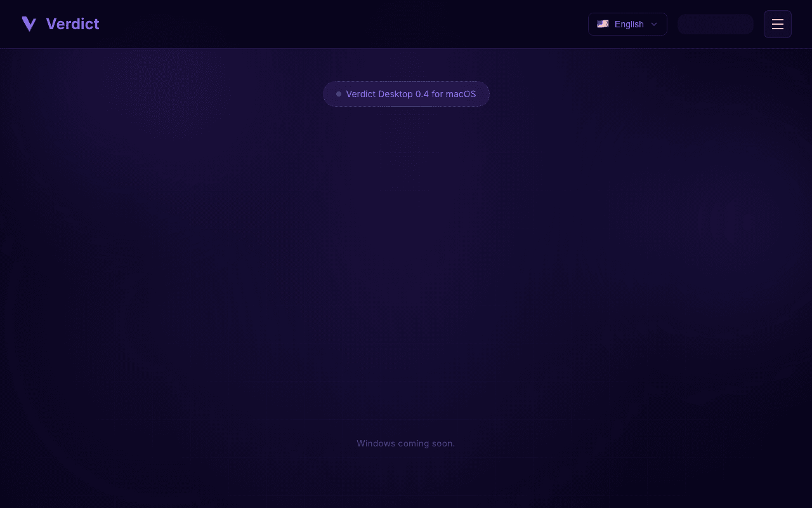Screen dimensions: 812x508
Task: Click the Verdict V logo icon
Action: (x=29, y=24)
